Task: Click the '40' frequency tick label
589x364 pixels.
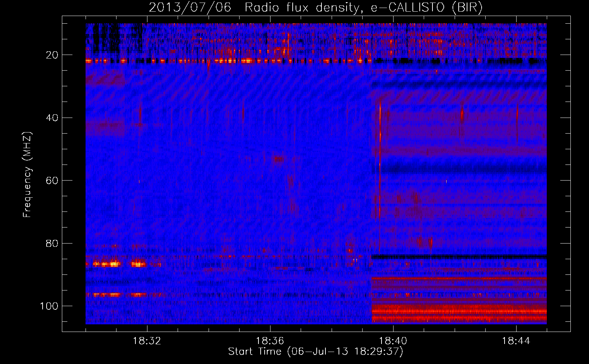Action: (52, 118)
